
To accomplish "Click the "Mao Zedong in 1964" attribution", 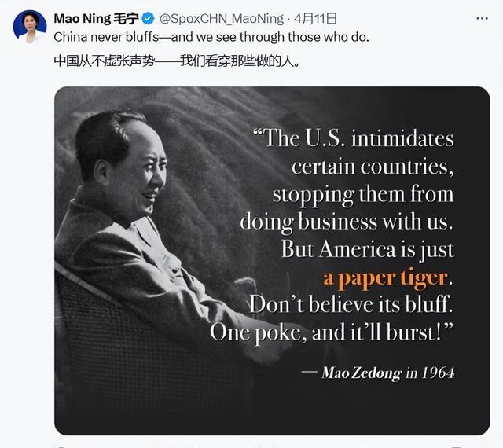I will tap(387, 372).
